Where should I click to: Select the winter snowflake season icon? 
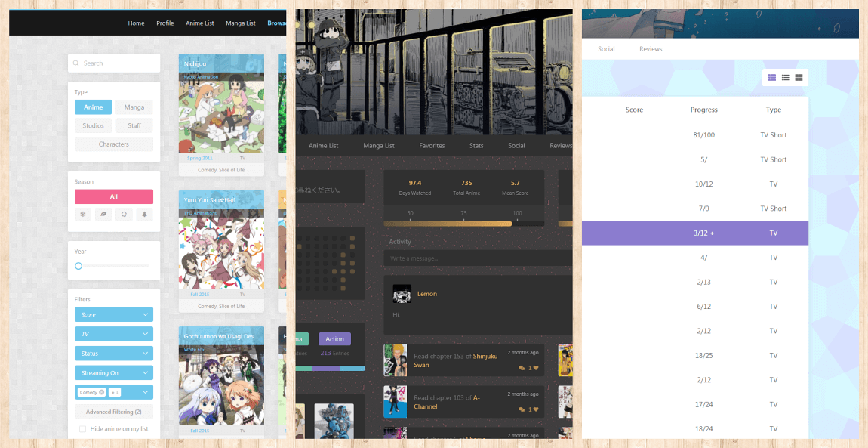point(84,215)
